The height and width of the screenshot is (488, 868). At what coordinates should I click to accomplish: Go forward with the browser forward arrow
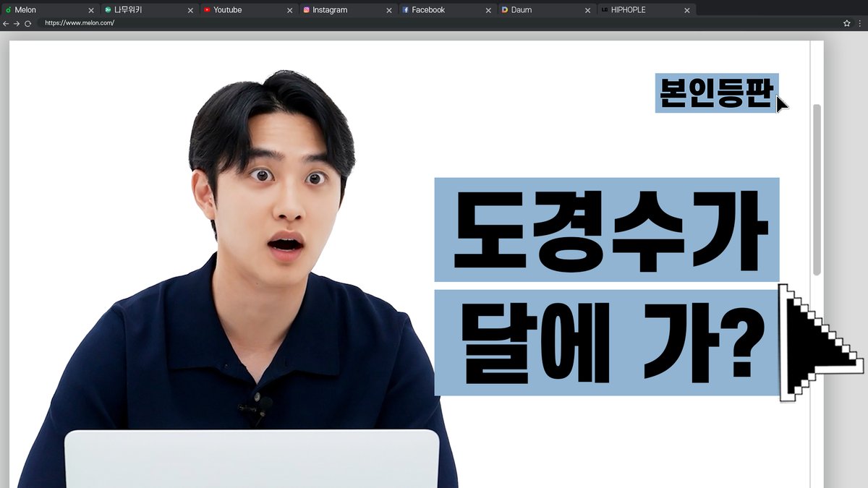17,23
